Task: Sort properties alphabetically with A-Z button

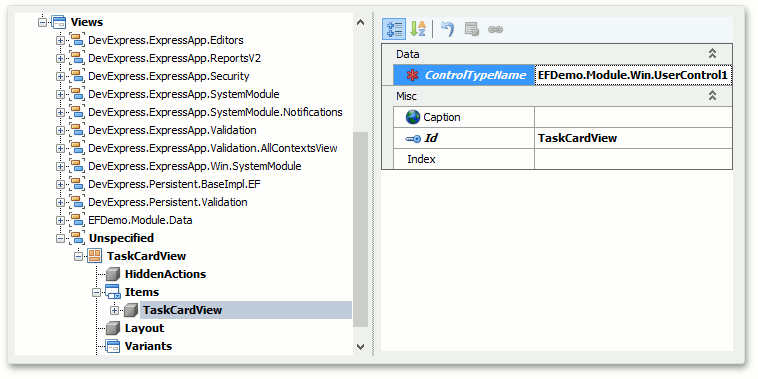Action: coord(418,29)
